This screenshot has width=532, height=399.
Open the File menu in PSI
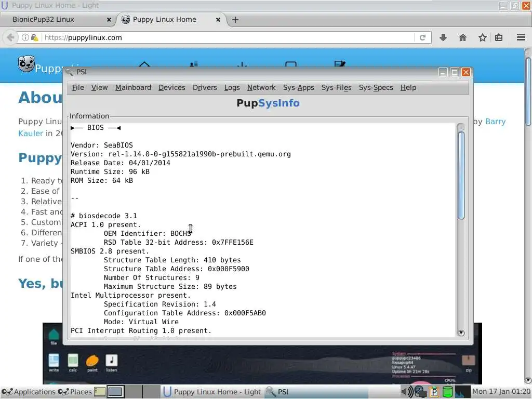(x=78, y=87)
